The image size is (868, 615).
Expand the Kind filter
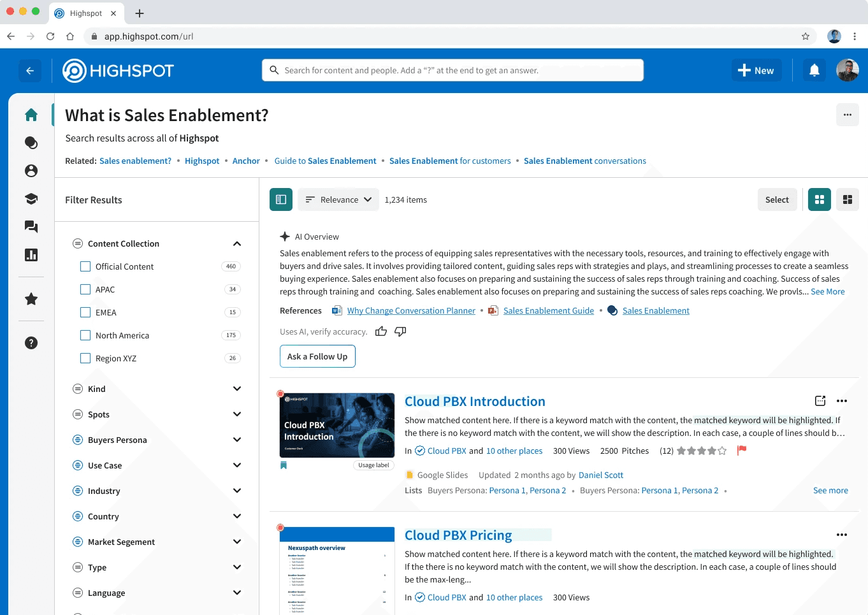click(x=237, y=389)
